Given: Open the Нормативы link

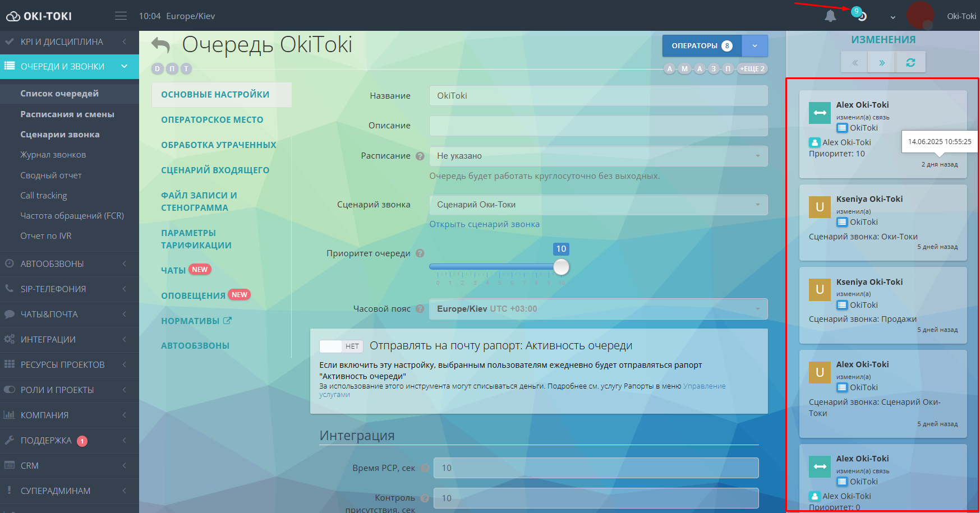Looking at the screenshot, I should (x=190, y=321).
